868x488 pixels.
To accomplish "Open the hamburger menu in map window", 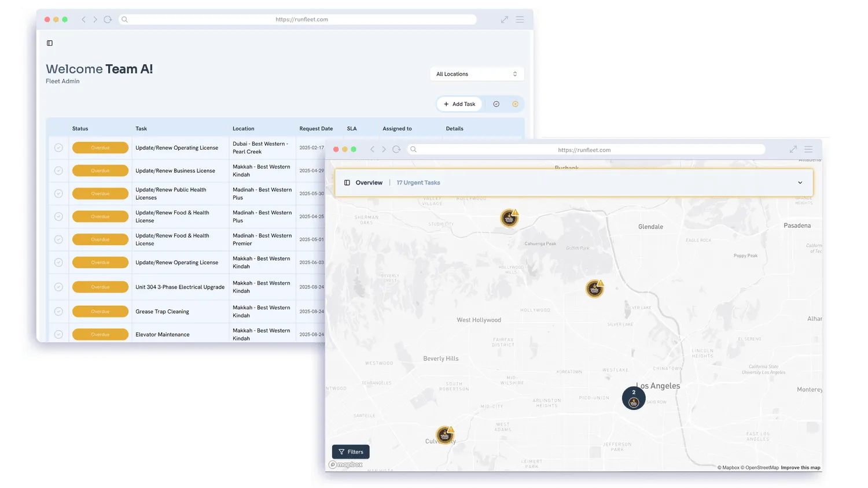I will coord(808,150).
